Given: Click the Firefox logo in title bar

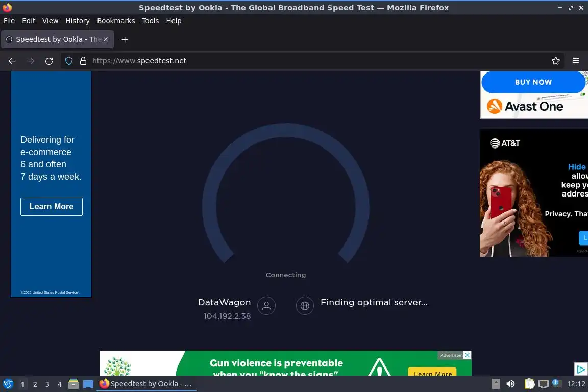Looking at the screenshot, I should coord(7,7).
